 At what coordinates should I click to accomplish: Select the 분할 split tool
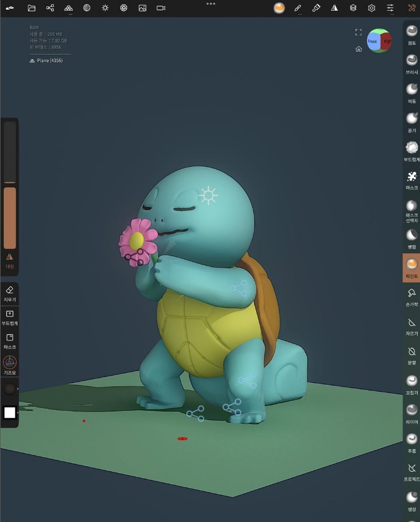(411, 355)
